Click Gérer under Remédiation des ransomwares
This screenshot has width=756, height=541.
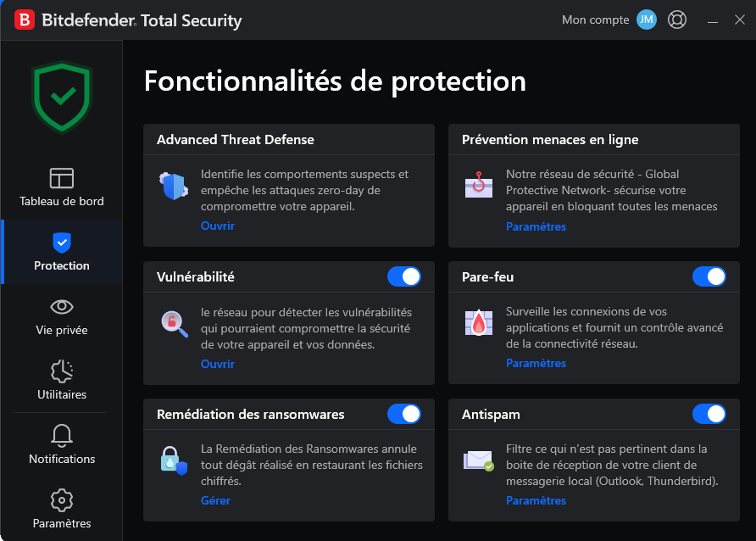click(215, 500)
